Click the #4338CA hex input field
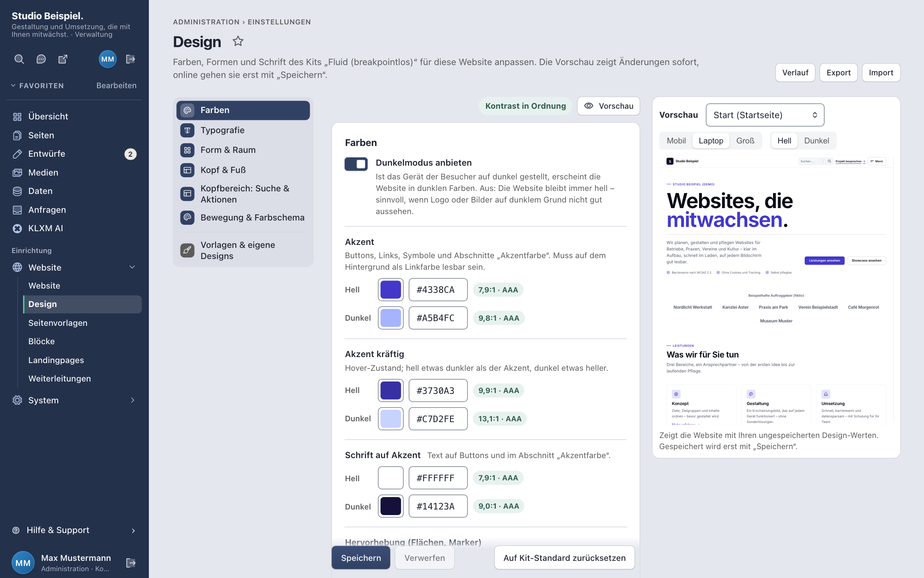This screenshot has height=578, width=924. click(438, 289)
